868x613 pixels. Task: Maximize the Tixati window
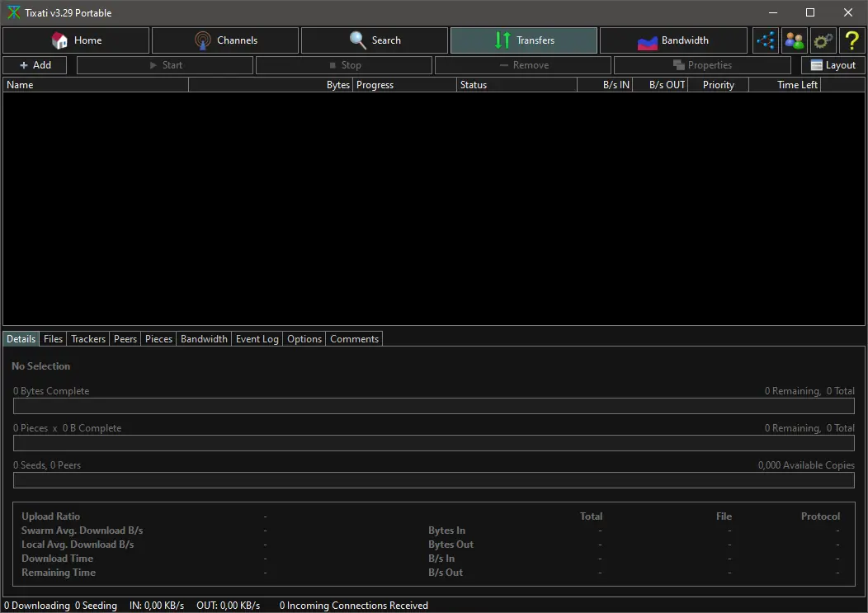pyautogui.click(x=810, y=12)
